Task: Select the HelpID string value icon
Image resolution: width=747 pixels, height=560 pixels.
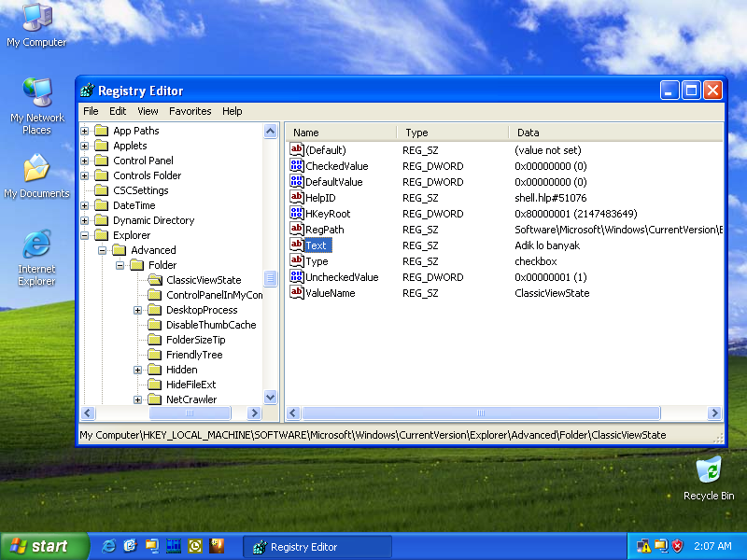Action: pos(296,198)
